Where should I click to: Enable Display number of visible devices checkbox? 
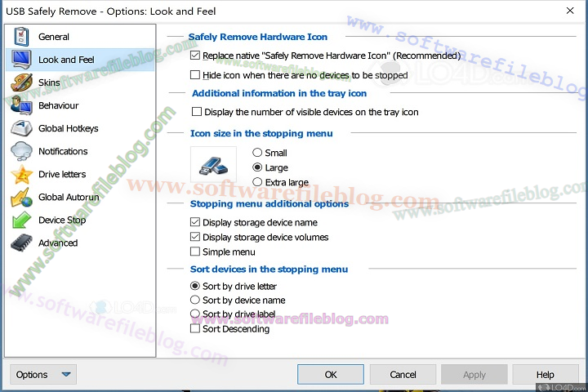tap(197, 112)
